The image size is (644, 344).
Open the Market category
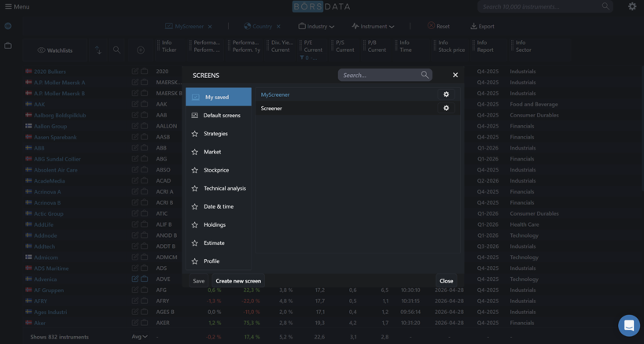pos(219,152)
